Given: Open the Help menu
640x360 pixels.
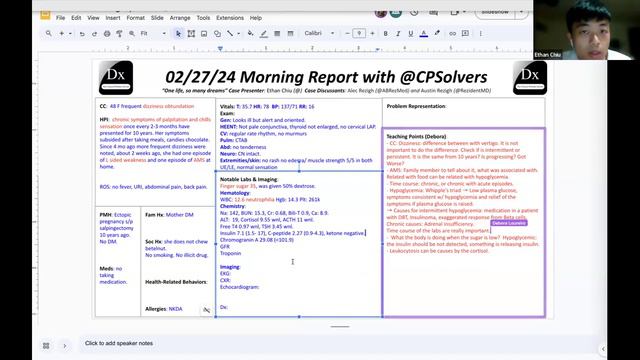Looking at the screenshot, I should tap(256, 18).
